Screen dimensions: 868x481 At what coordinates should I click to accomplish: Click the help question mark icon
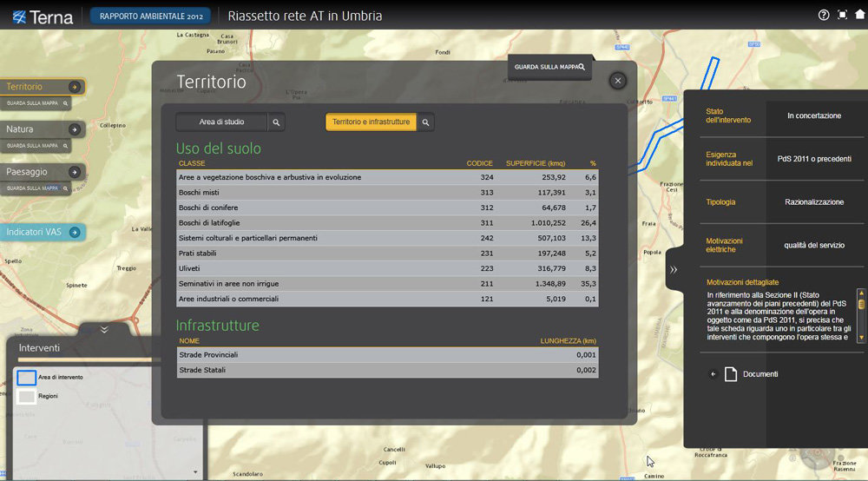tap(824, 16)
